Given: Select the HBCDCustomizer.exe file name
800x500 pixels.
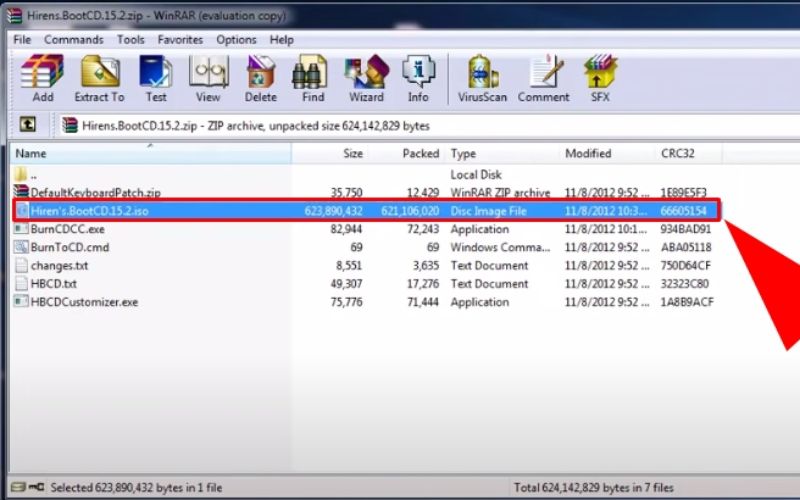Looking at the screenshot, I should pyautogui.click(x=84, y=302).
